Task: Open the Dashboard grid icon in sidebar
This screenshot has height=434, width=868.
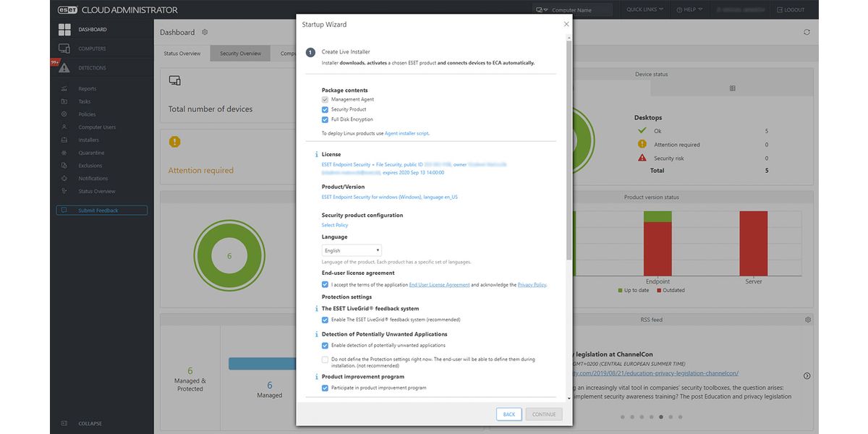Action: tap(64, 30)
